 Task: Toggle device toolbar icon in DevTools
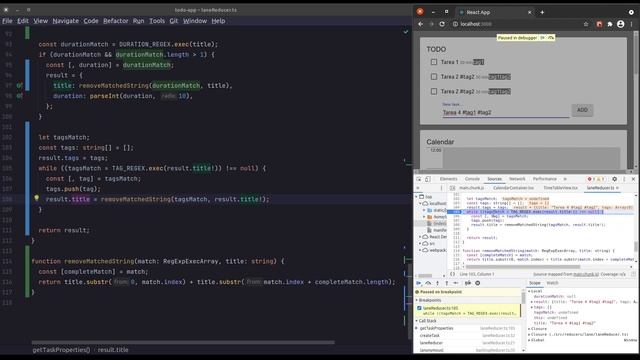point(428,179)
